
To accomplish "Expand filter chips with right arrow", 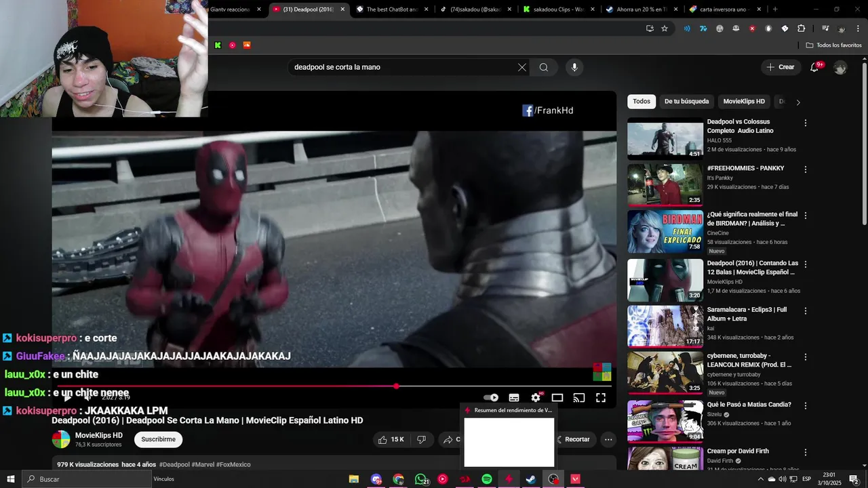I will pos(798,102).
